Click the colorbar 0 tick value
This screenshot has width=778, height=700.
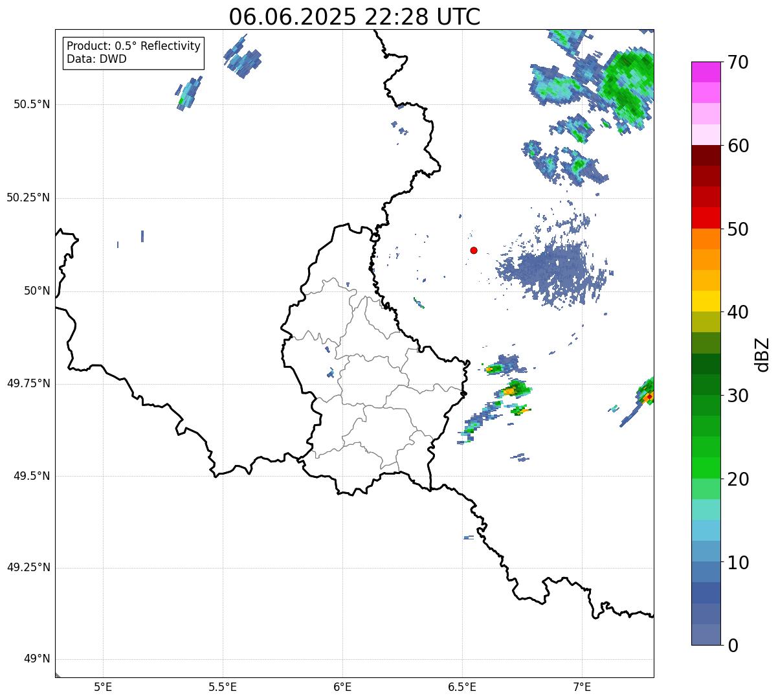coord(733,646)
